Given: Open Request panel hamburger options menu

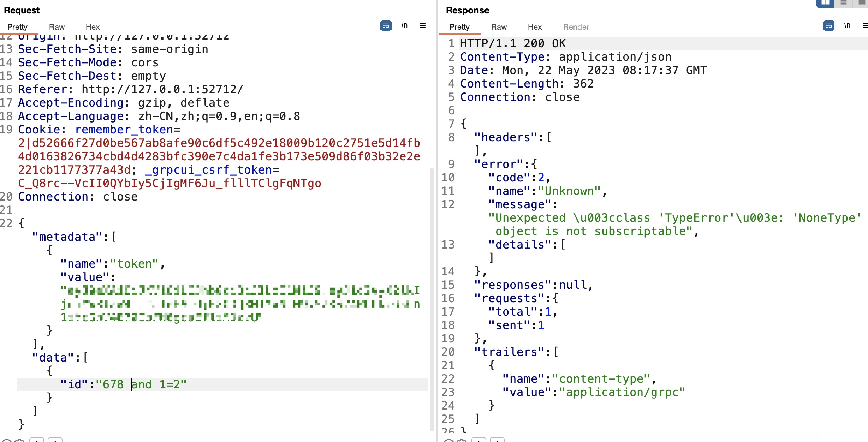Looking at the screenshot, I should pyautogui.click(x=422, y=26).
